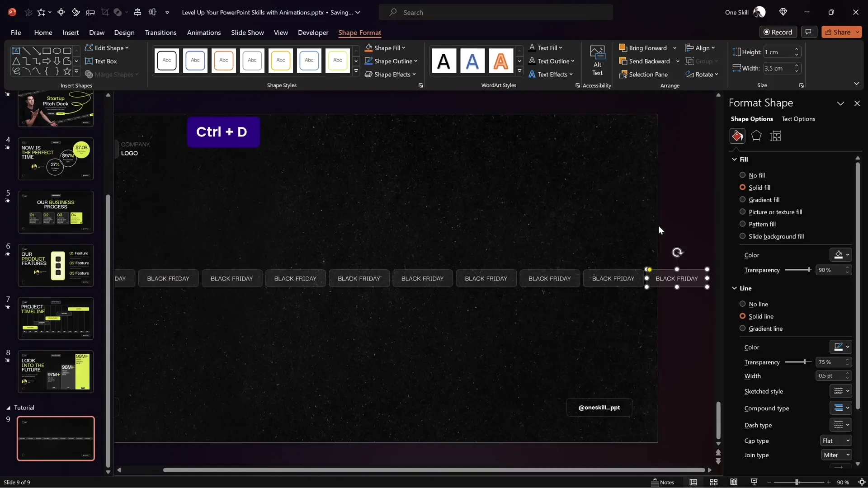The width and height of the screenshot is (868, 488).
Task: Choose the orange outlined Abc shape style
Action: click(x=224, y=61)
